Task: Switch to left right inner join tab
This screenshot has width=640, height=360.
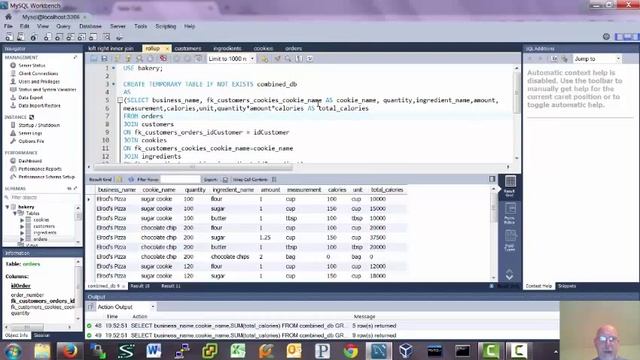Action: click(x=111, y=48)
